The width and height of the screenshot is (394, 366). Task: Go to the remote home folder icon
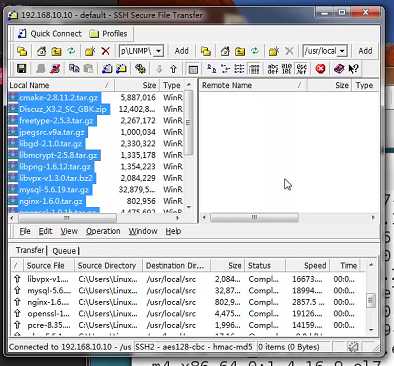coord(225,51)
